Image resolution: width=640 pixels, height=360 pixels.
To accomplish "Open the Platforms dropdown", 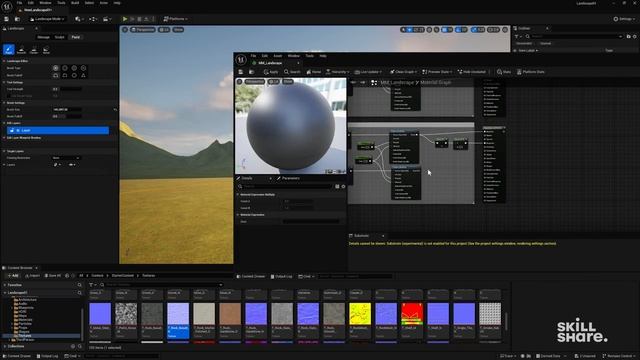I will click(x=176, y=19).
